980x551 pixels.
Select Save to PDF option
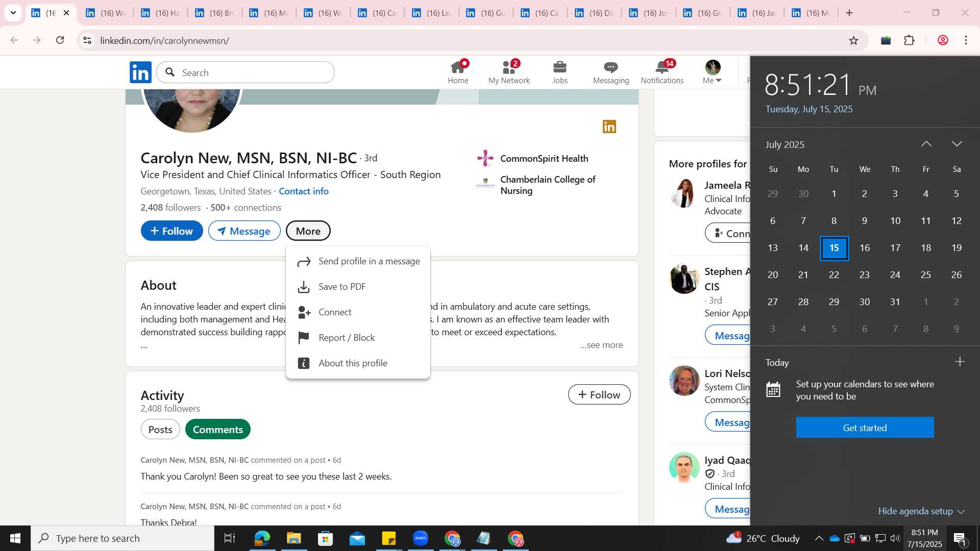click(x=358, y=287)
